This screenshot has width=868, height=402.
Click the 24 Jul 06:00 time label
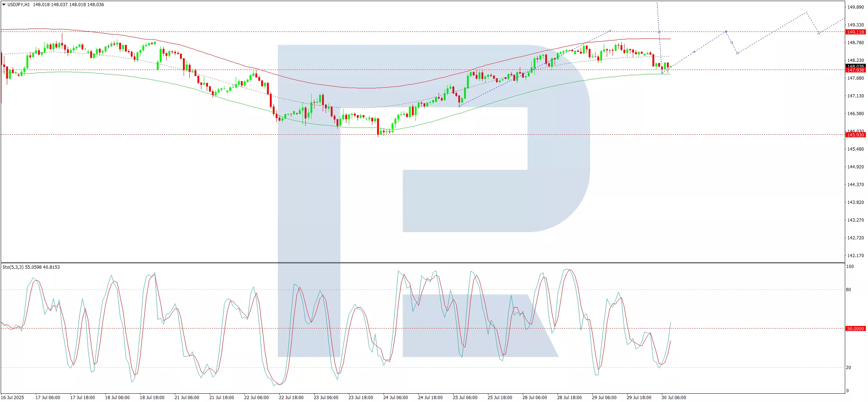395,397
